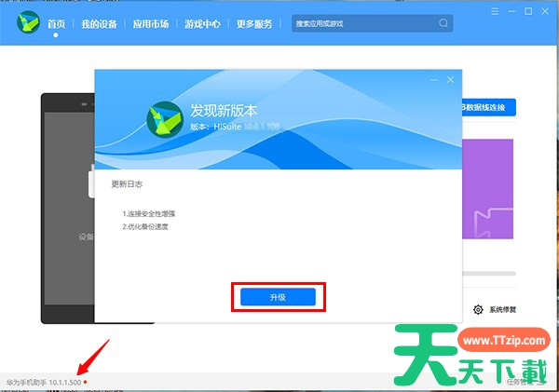This screenshot has height=392, width=559.
Task: Select the 更新日志 heading
Action: click(127, 184)
